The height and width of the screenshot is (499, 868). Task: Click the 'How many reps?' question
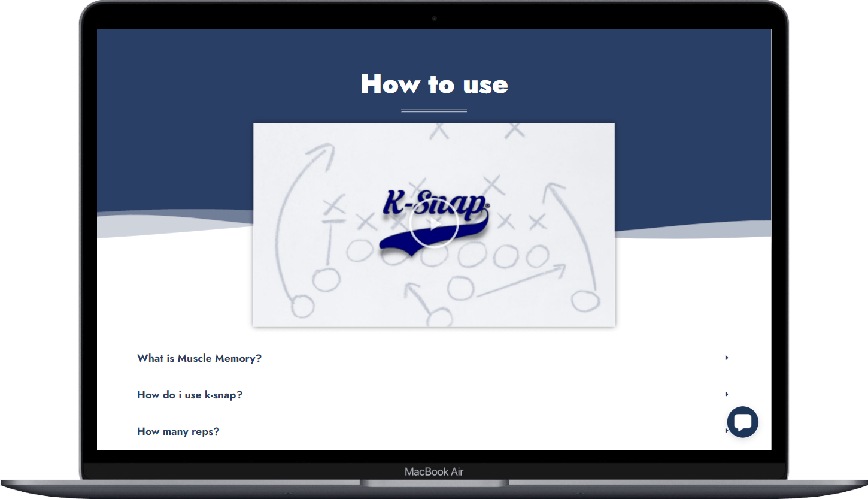[178, 431]
